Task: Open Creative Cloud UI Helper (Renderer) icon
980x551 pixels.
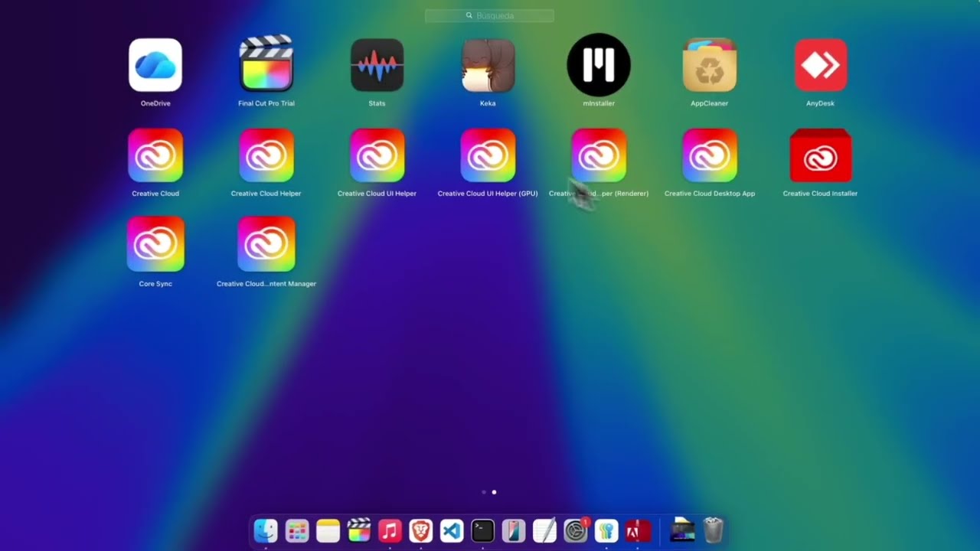Action: click(599, 155)
